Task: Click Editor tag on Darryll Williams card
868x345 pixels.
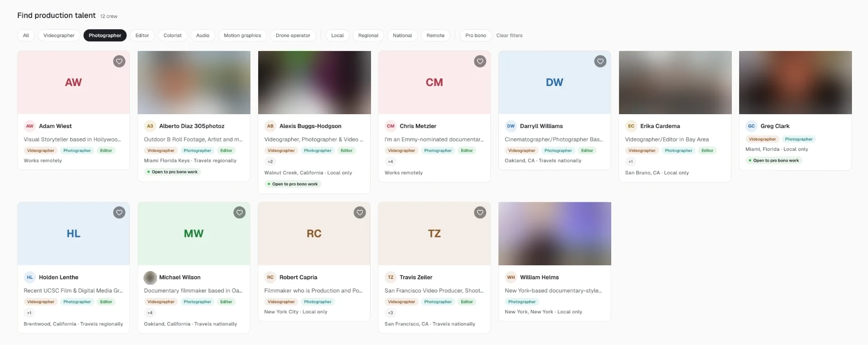Action: click(587, 151)
